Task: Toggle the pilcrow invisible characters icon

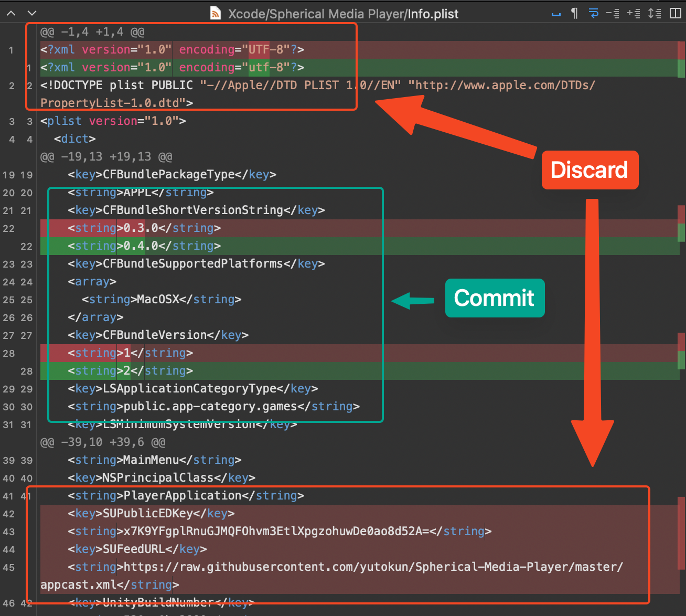Action: (575, 13)
